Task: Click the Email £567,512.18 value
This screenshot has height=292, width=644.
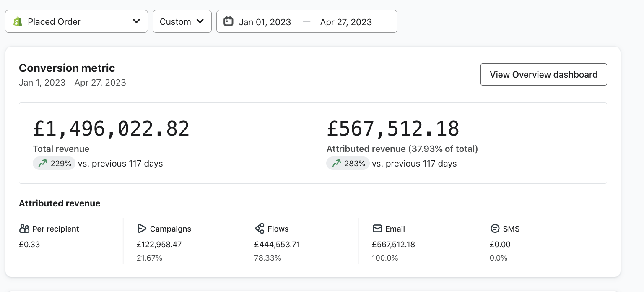Action: pyautogui.click(x=393, y=245)
